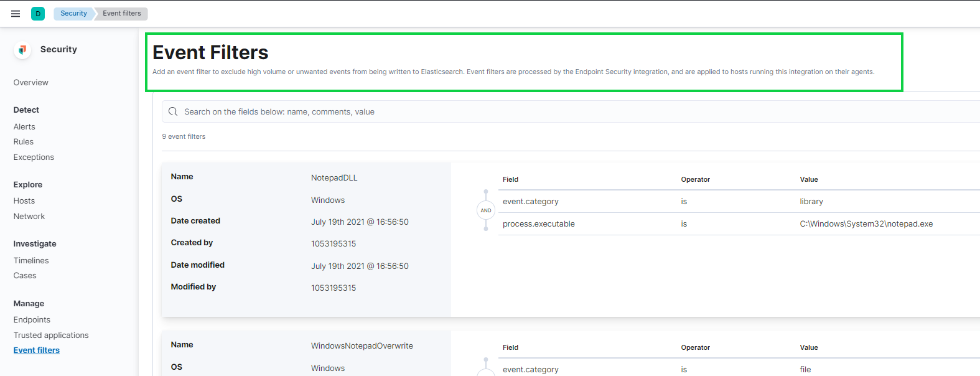Click event.category field in NotepadDLL card

pyautogui.click(x=531, y=201)
